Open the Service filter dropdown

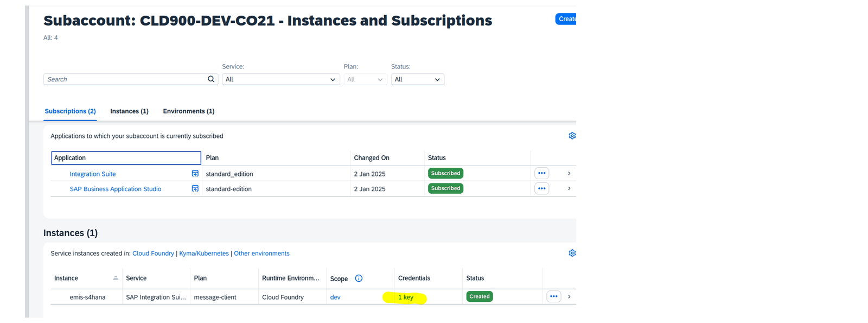pos(280,79)
